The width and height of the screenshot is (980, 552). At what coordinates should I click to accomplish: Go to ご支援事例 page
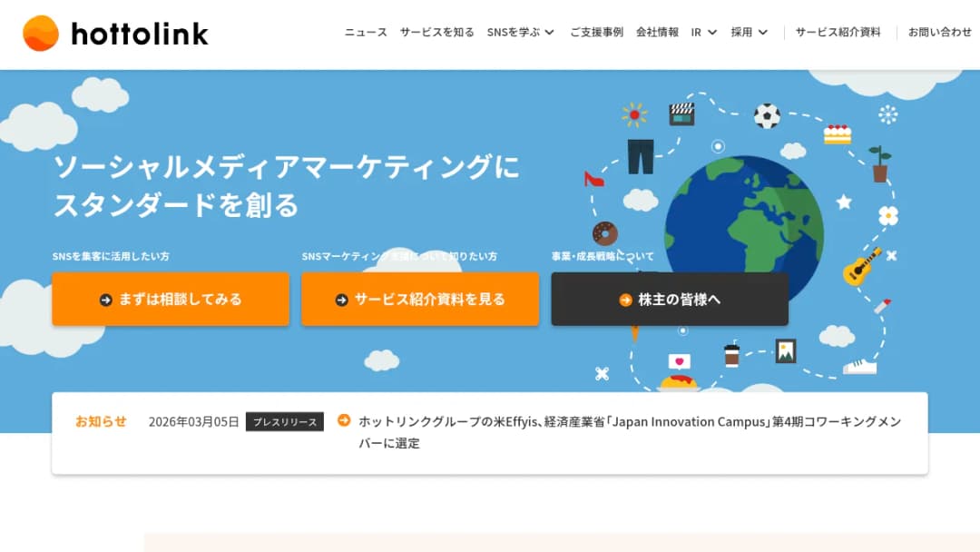tap(596, 32)
